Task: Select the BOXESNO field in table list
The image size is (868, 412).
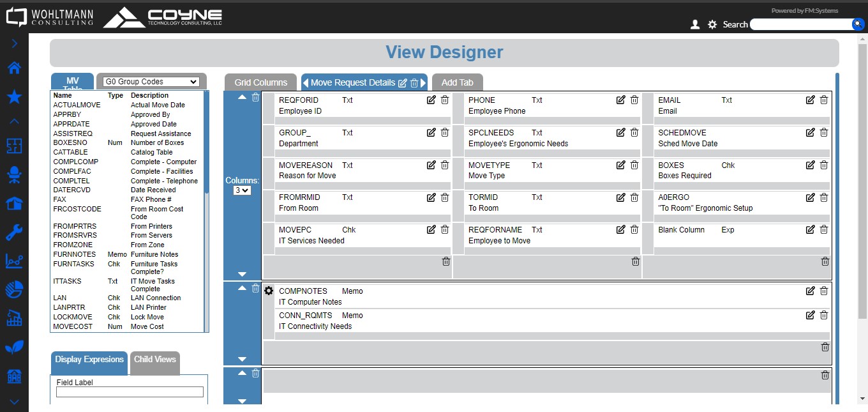Action: click(x=70, y=143)
